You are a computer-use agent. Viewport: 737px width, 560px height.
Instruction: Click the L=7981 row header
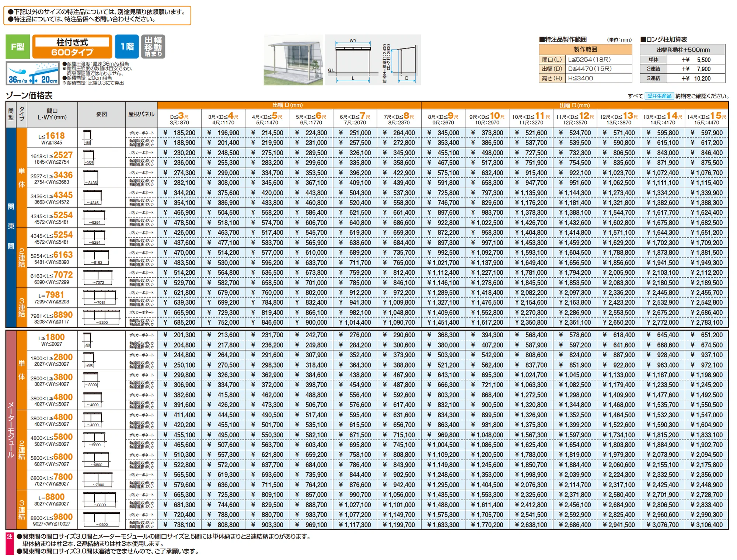coord(52,297)
